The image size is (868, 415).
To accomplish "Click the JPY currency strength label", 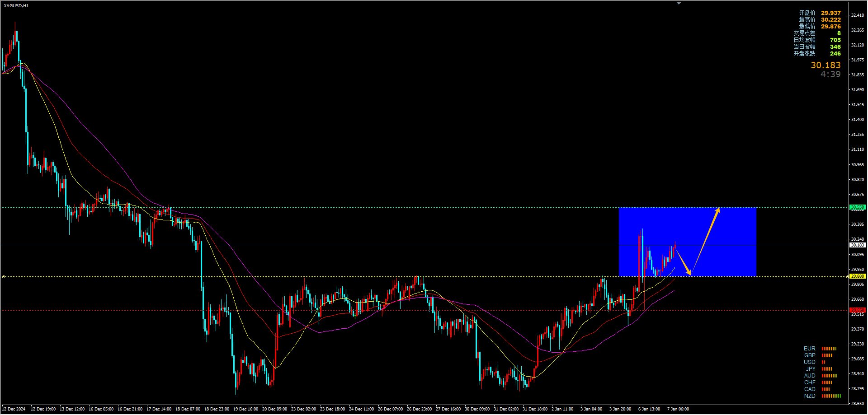I will (811, 369).
